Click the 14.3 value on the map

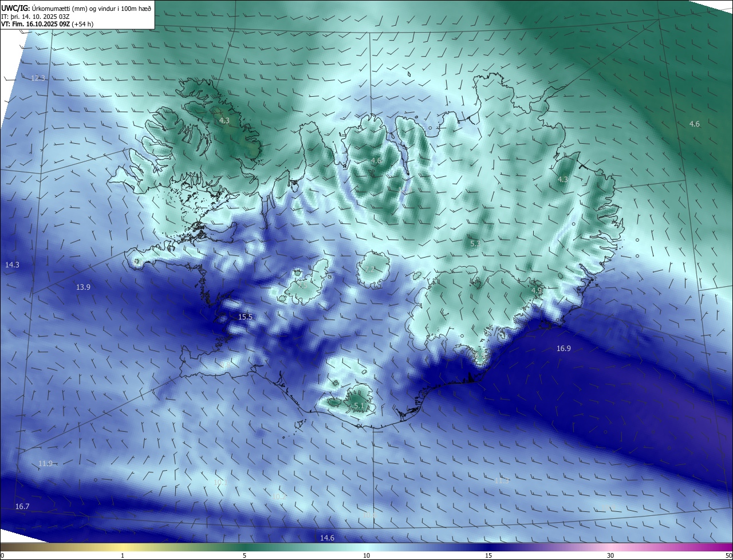(12, 265)
